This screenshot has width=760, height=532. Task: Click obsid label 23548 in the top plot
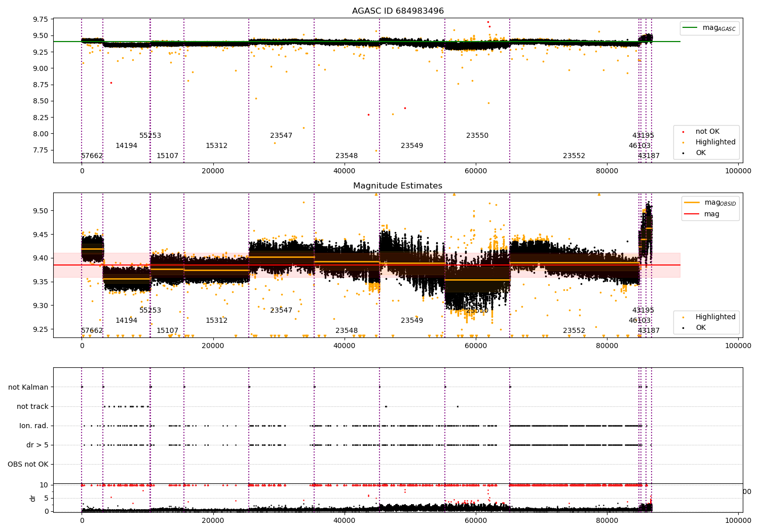point(347,156)
